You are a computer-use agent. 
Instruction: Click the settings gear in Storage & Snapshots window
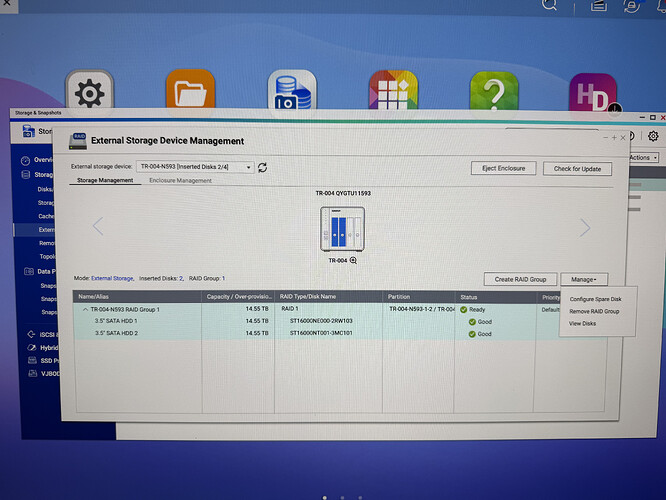click(x=653, y=136)
